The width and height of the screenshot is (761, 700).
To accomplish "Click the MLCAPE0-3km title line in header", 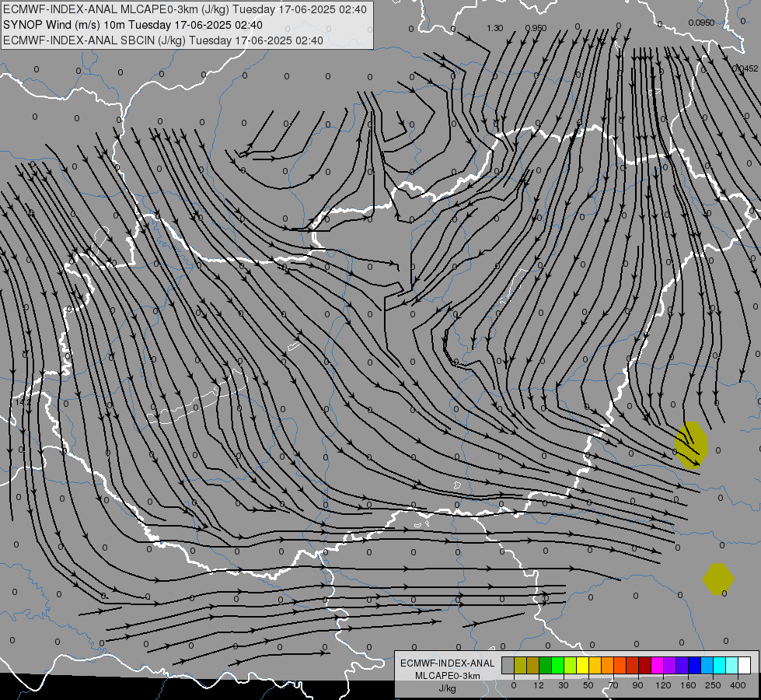I will pyautogui.click(x=185, y=9).
